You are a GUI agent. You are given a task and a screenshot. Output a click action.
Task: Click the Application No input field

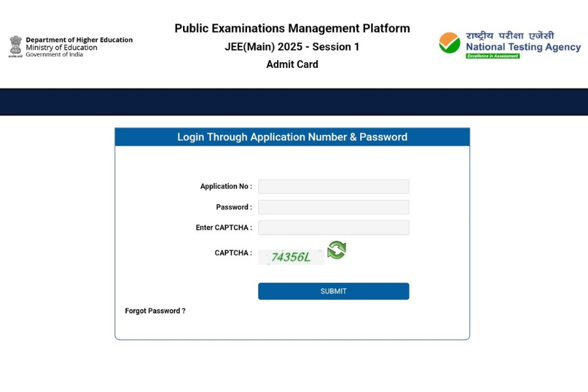333,186
